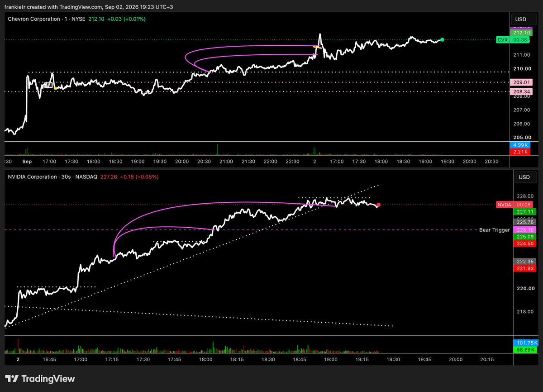The image size is (543, 392).
Task: Select the NVDA symbol label on price axis
Action: coord(504,205)
